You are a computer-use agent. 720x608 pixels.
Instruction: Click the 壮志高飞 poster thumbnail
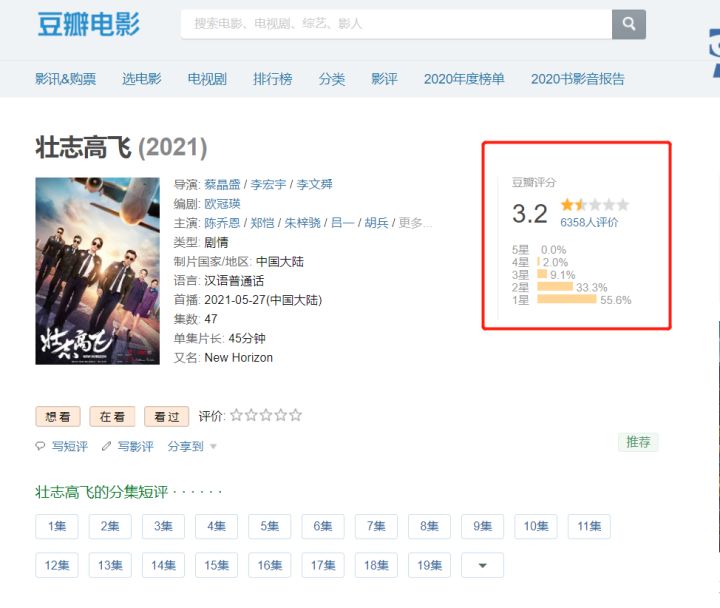pos(97,271)
